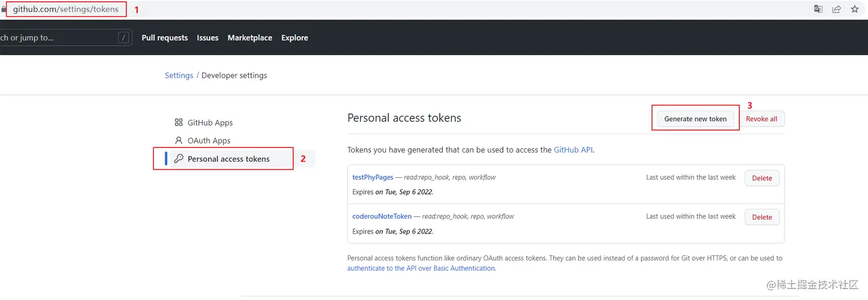Open the testPhyPages token link

click(373, 177)
